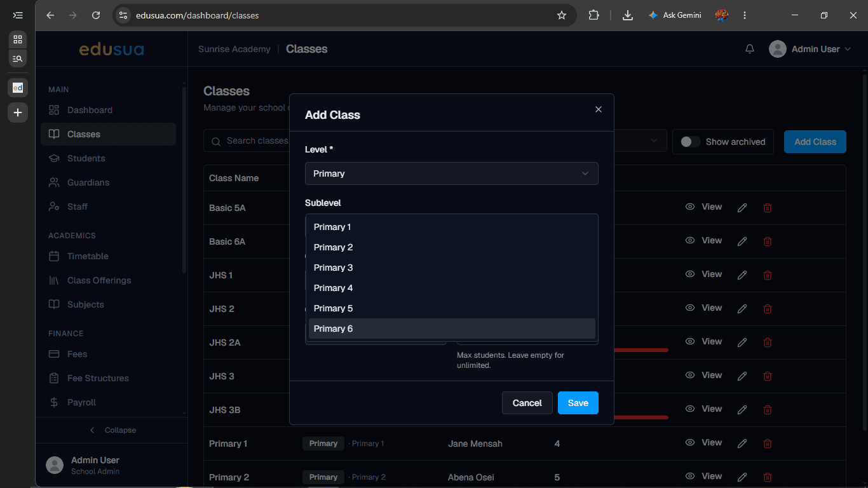
Task: Delete the JHS 1 class
Action: [x=768, y=274]
